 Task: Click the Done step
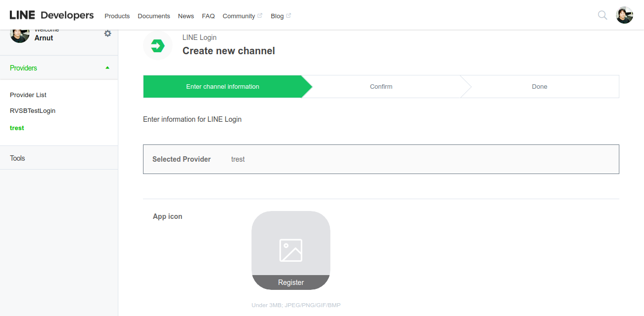pos(539,87)
